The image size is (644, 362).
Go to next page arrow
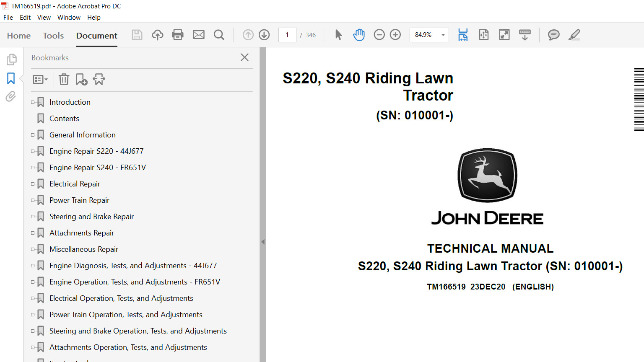pyautogui.click(x=264, y=35)
